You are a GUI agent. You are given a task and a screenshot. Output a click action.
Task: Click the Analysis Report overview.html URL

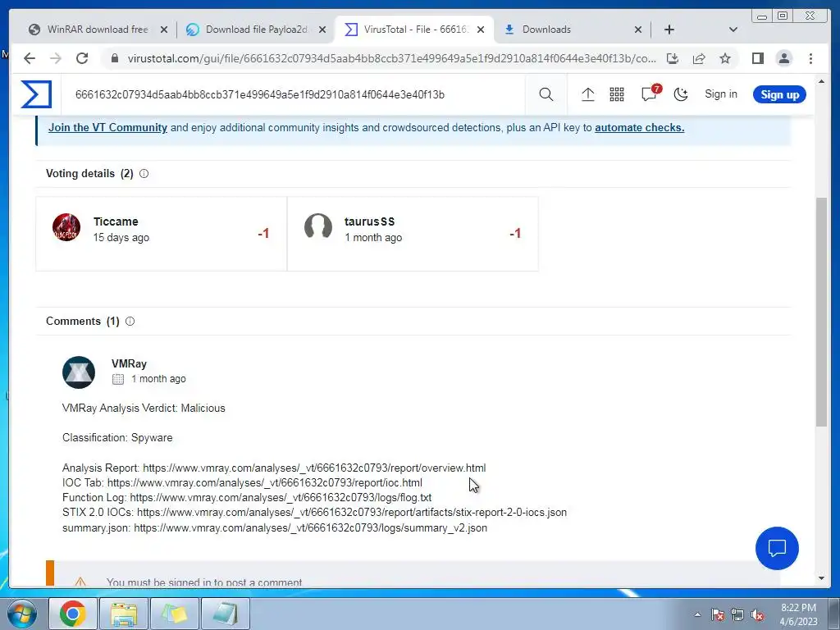tap(314, 468)
